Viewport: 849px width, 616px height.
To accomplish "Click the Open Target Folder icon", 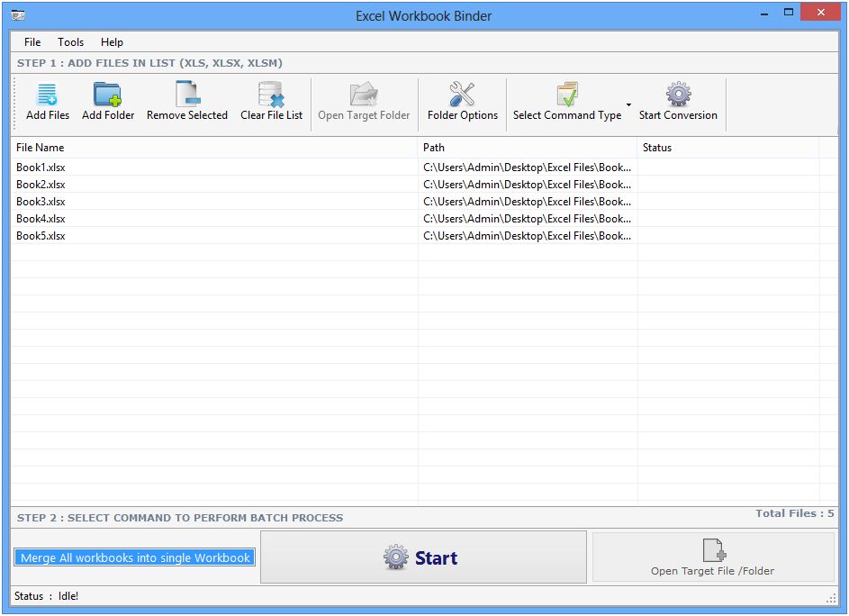I will [364, 95].
